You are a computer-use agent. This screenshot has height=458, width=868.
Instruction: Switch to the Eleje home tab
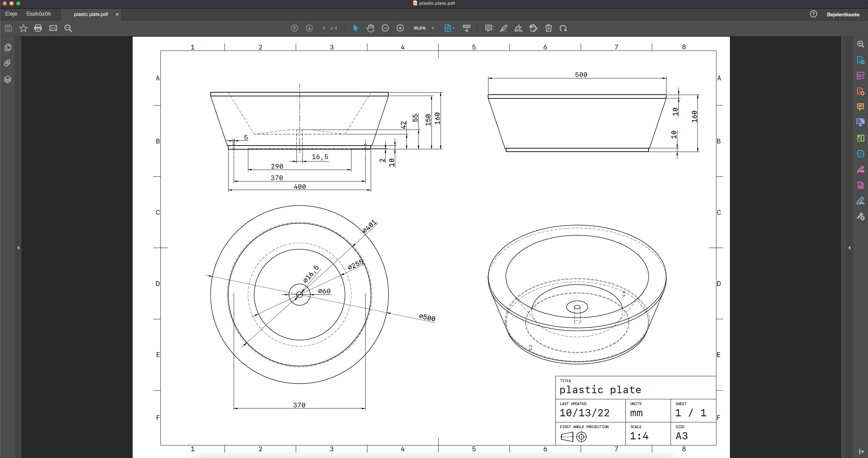click(x=11, y=14)
